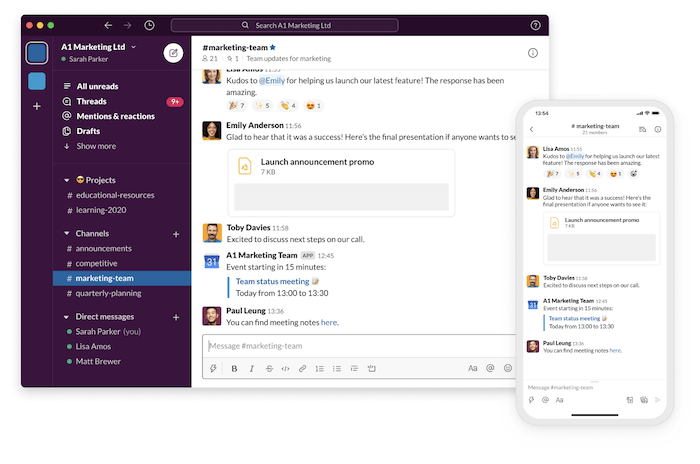
Task: View the 21 members count in channel header
Action: 210,59
